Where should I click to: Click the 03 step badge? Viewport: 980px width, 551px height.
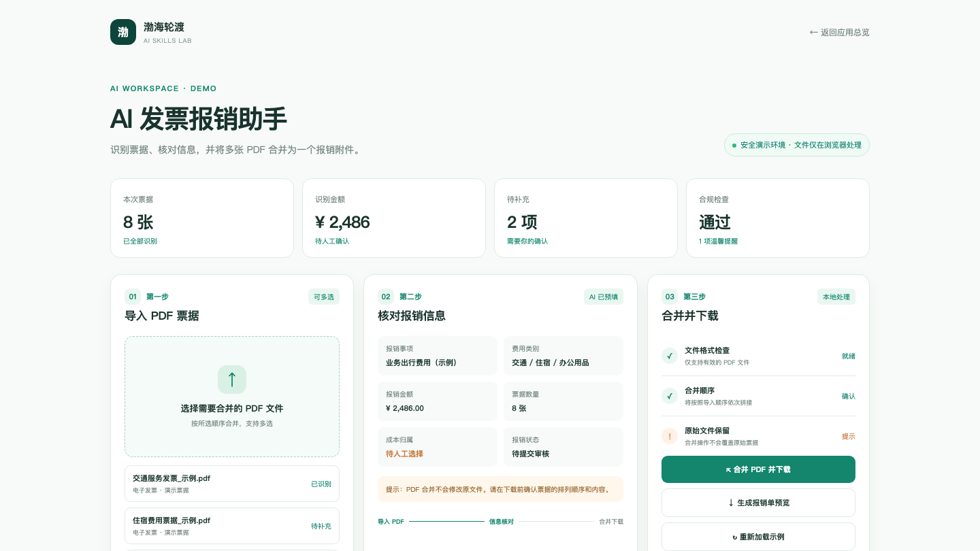coord(670,297)
